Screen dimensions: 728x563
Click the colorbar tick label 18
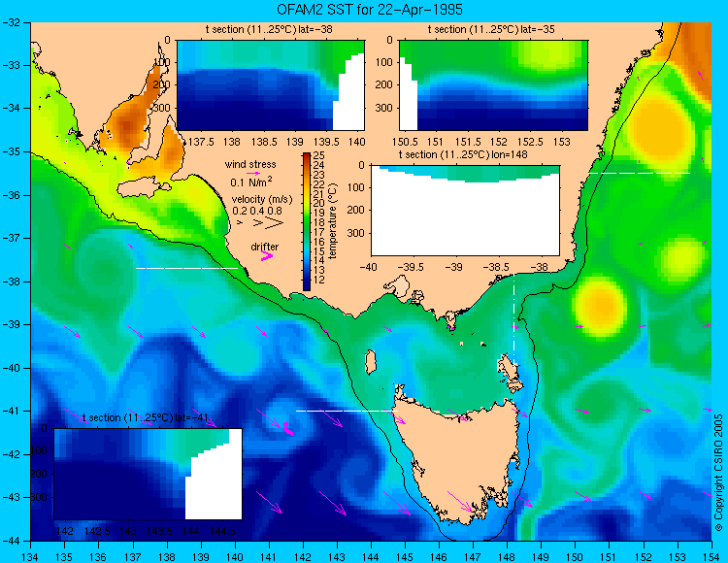click(319, 222)
